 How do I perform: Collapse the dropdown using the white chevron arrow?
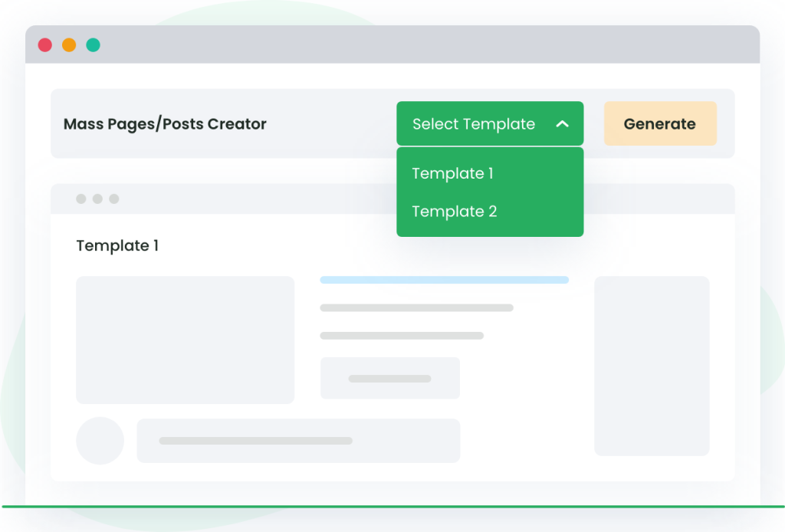562,123
